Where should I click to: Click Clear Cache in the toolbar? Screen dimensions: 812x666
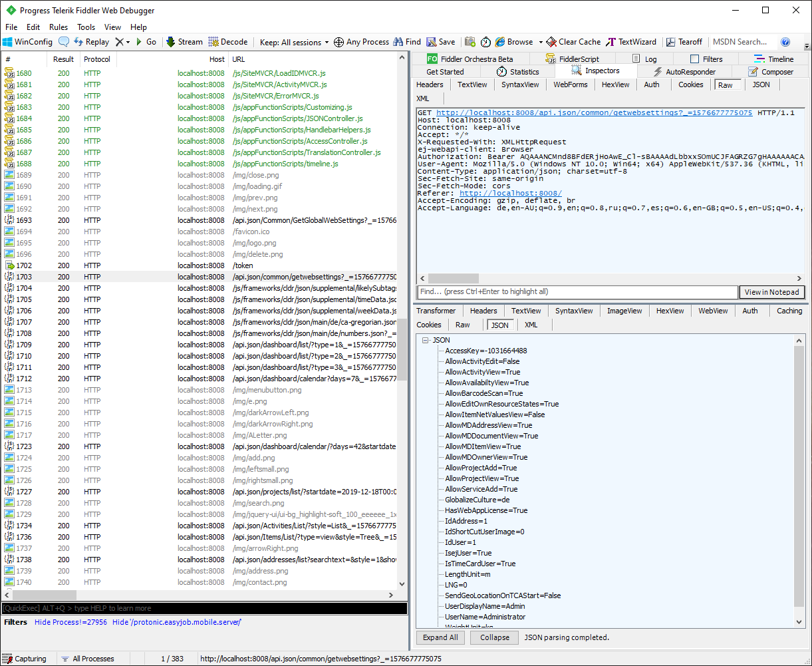573,42
